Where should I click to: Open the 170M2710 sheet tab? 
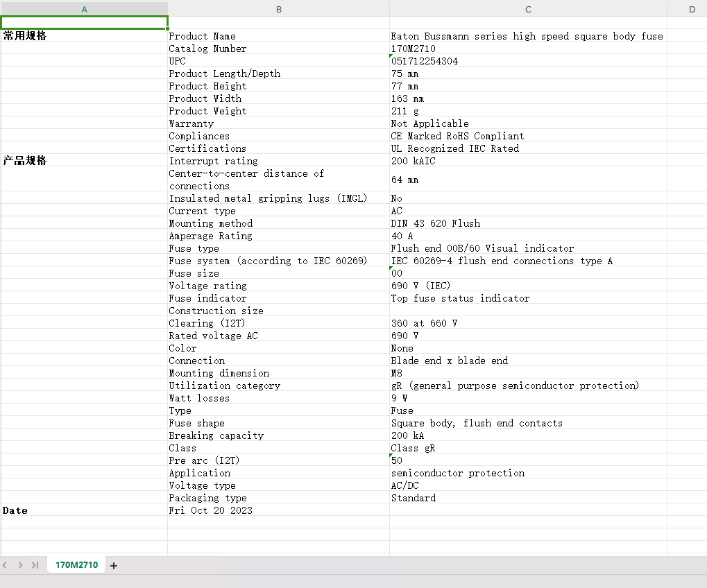(x=76, y=565)
